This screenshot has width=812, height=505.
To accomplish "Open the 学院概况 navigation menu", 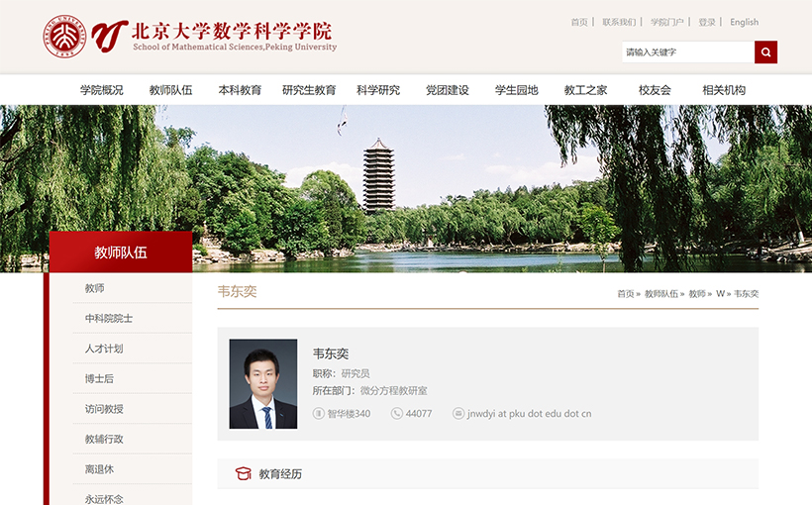I will [x=102, y=90].
